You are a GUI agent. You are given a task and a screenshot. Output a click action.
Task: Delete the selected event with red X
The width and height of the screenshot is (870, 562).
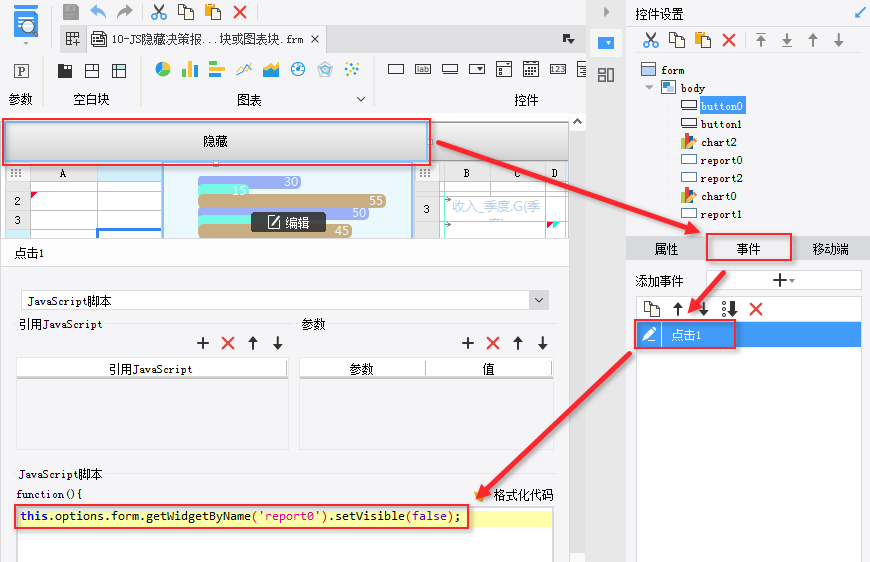click(x=756, y=308)
